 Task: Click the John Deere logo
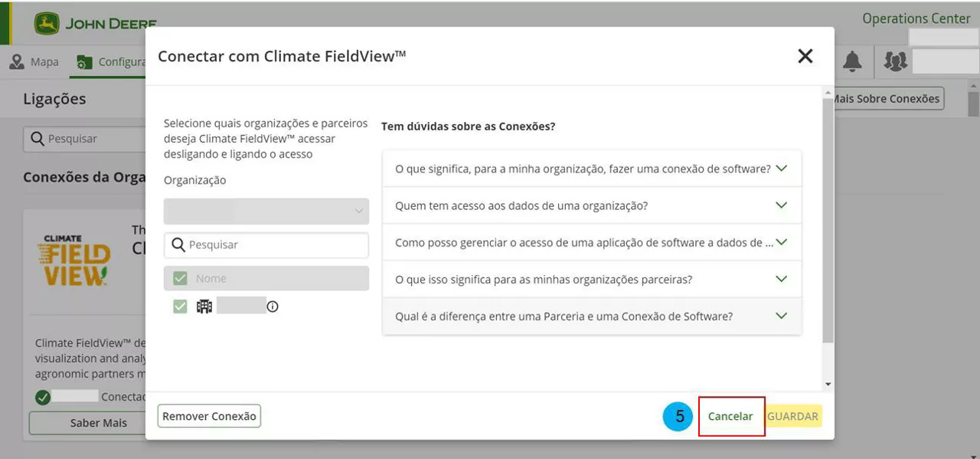click(x=95, y=24)
